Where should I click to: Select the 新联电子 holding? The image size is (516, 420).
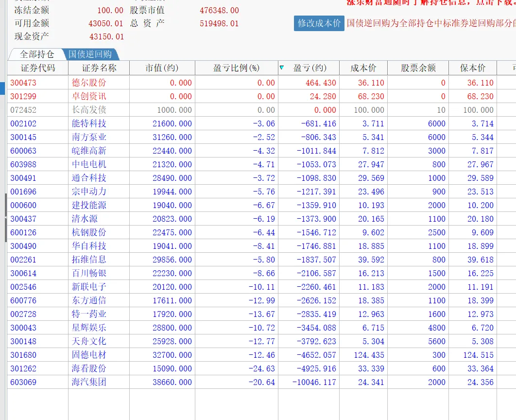(89, 287)
